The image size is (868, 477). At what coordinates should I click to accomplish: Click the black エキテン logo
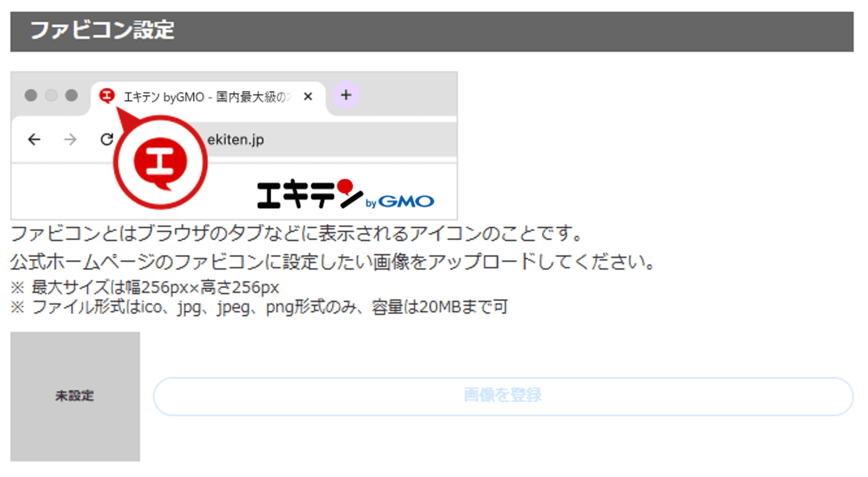(309, 194)
